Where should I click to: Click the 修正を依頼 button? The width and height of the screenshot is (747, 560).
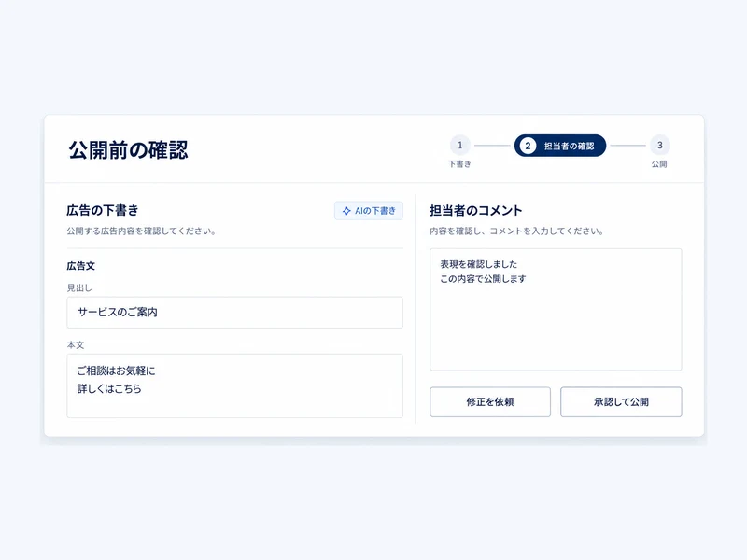(490, 402)
